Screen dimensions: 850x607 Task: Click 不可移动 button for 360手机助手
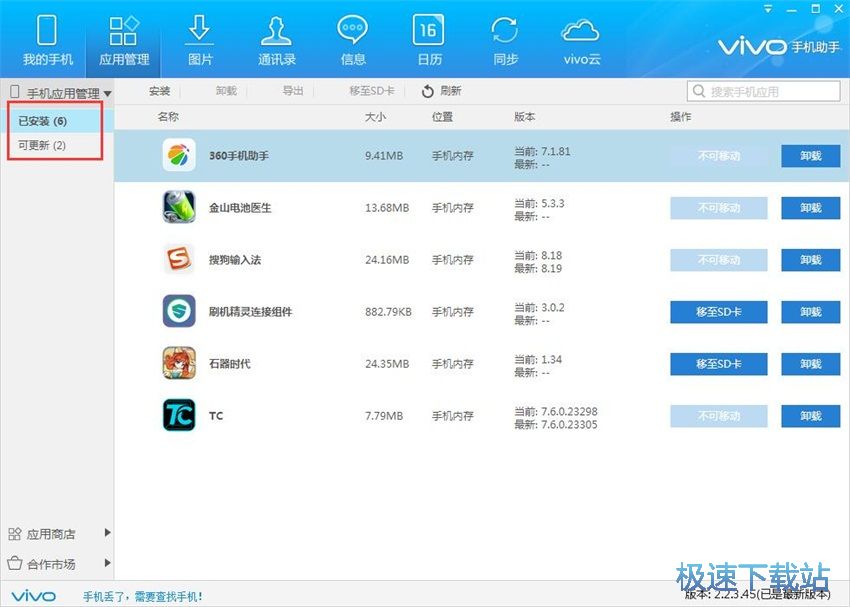pos(719,156)
